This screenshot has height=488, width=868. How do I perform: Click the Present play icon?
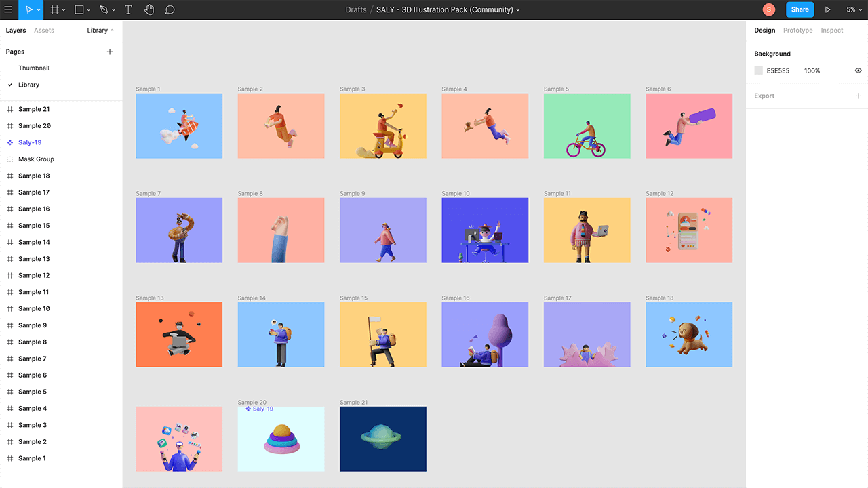(x=827, y=9)
